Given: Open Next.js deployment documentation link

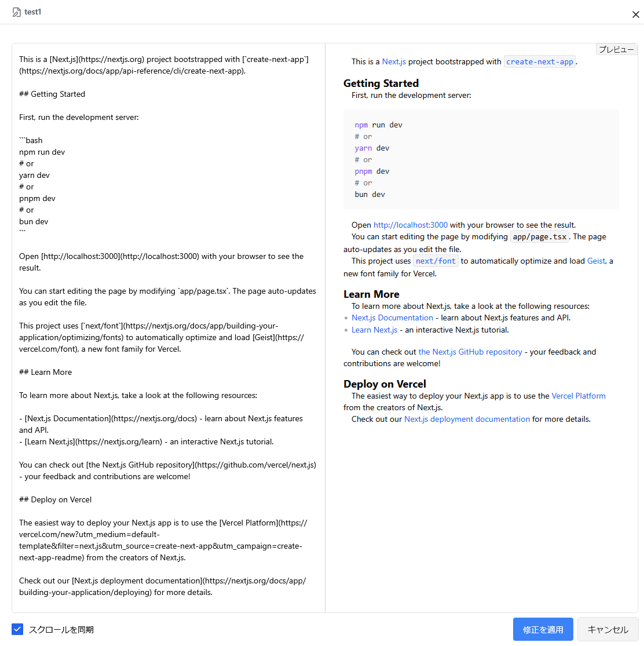Looking at the screenshot, I should (x=467, y=419).
